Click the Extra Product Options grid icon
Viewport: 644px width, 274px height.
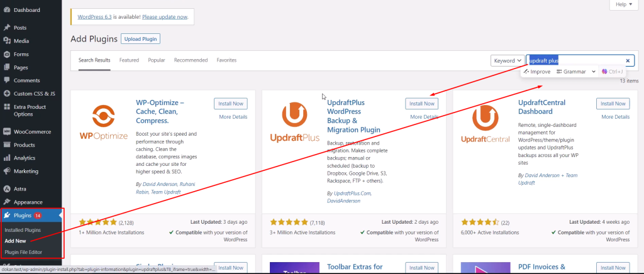[6, 107]
